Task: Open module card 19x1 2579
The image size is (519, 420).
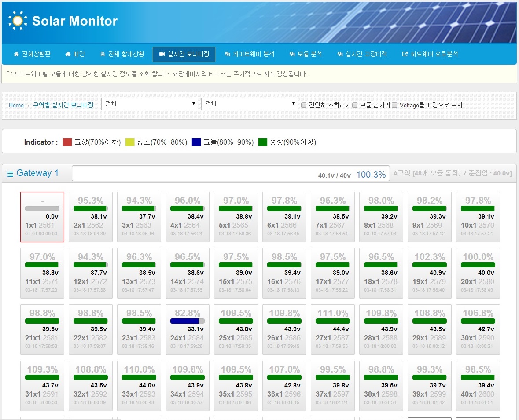Action: click(430, 273)
